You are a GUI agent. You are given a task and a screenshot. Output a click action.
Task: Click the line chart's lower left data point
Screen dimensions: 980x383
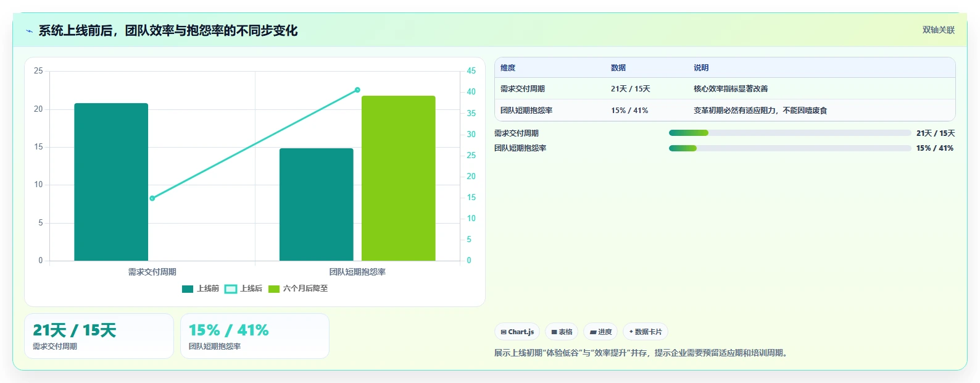[152, 198]
